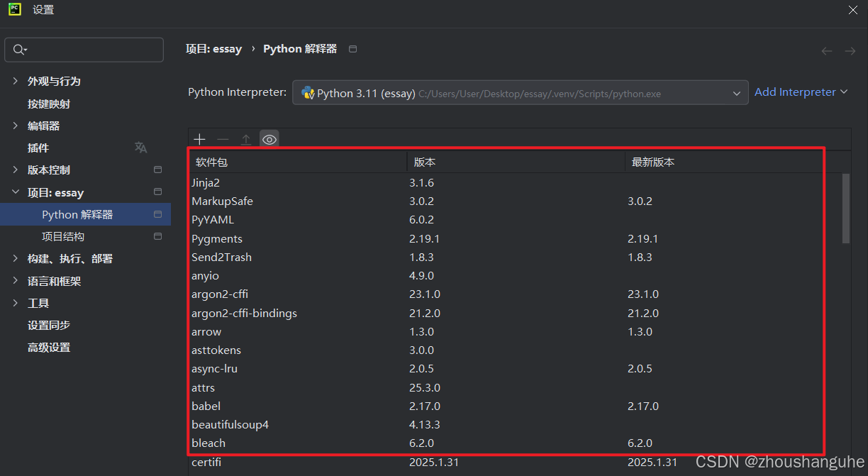Open 插件 settings page
Screen dimensions: 868x476
coord(38,148)
